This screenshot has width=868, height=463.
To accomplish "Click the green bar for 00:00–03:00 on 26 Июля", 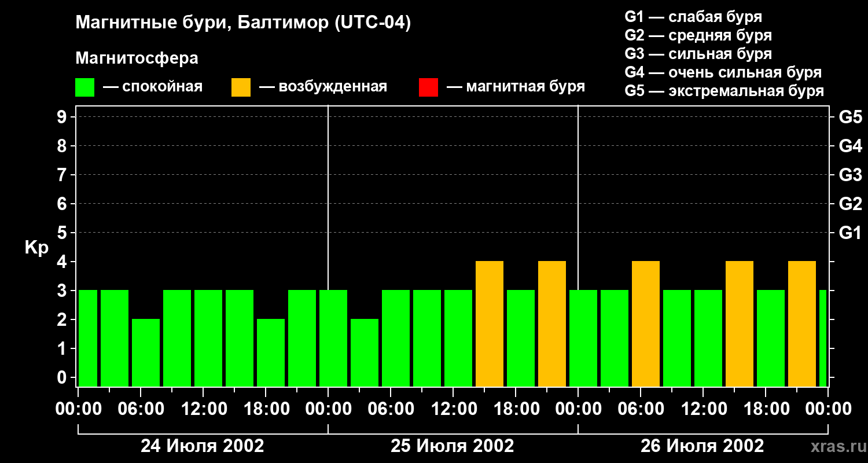I will [x=583, y=339].
